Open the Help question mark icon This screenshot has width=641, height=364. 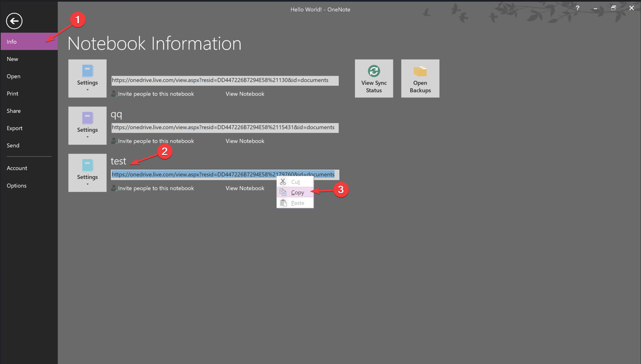point(577,8)
